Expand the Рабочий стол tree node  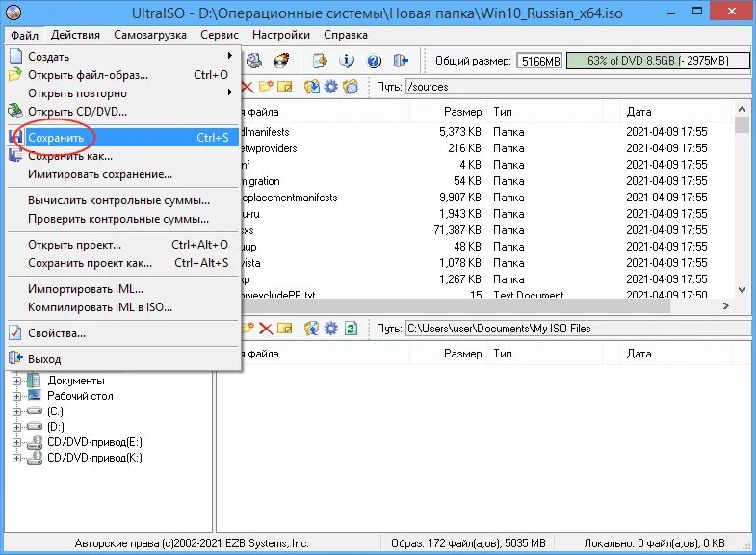[x=16, y=396]
